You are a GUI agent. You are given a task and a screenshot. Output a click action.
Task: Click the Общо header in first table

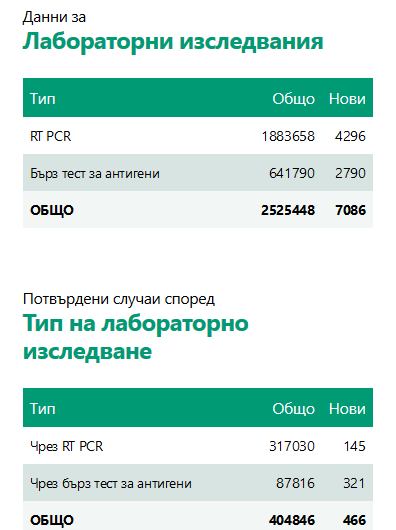click(293, 99)
